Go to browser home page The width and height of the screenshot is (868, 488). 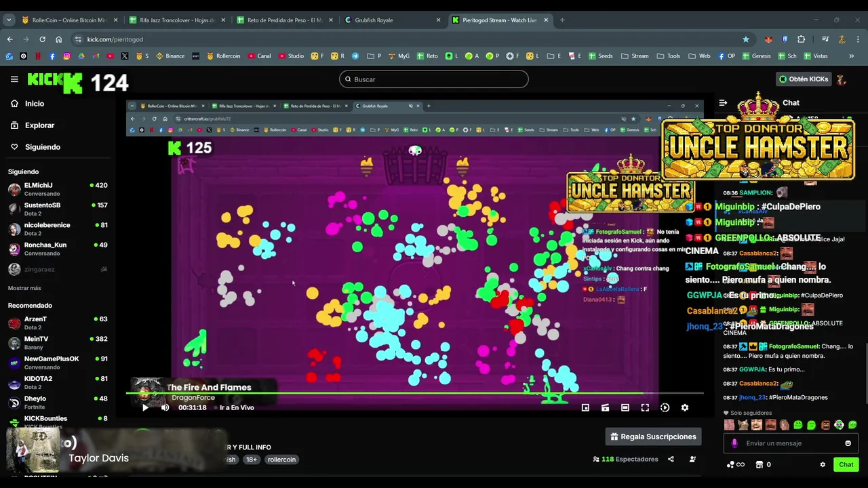click(x=58, y=39)
